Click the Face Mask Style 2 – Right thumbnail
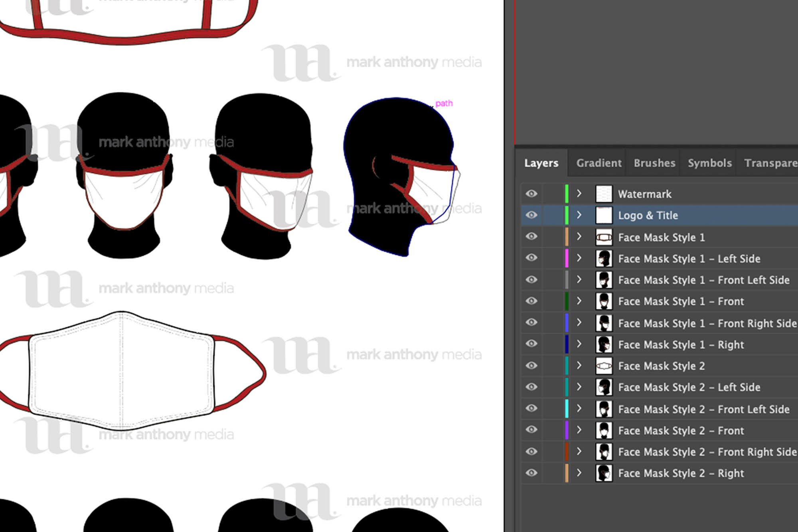The width and height of the screenshot is (798, 532). pyautogui.click(x=604, y=473)
